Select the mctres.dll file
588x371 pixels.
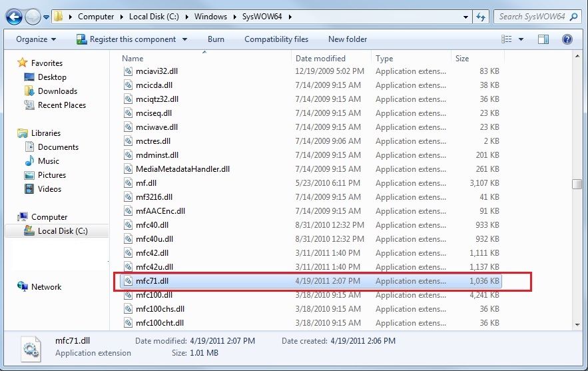(152, 141)
